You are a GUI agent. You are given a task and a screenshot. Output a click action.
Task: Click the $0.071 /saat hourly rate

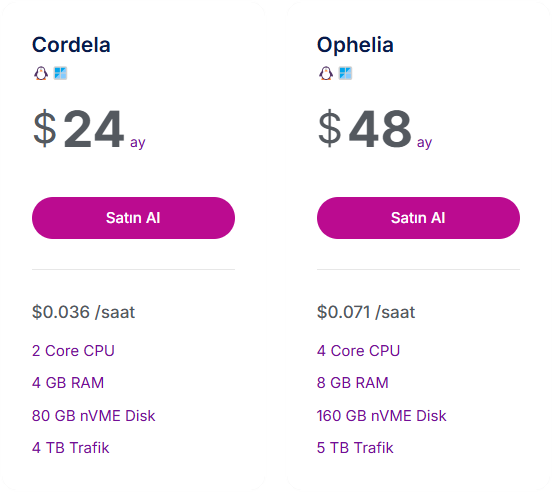click(366, 313)
